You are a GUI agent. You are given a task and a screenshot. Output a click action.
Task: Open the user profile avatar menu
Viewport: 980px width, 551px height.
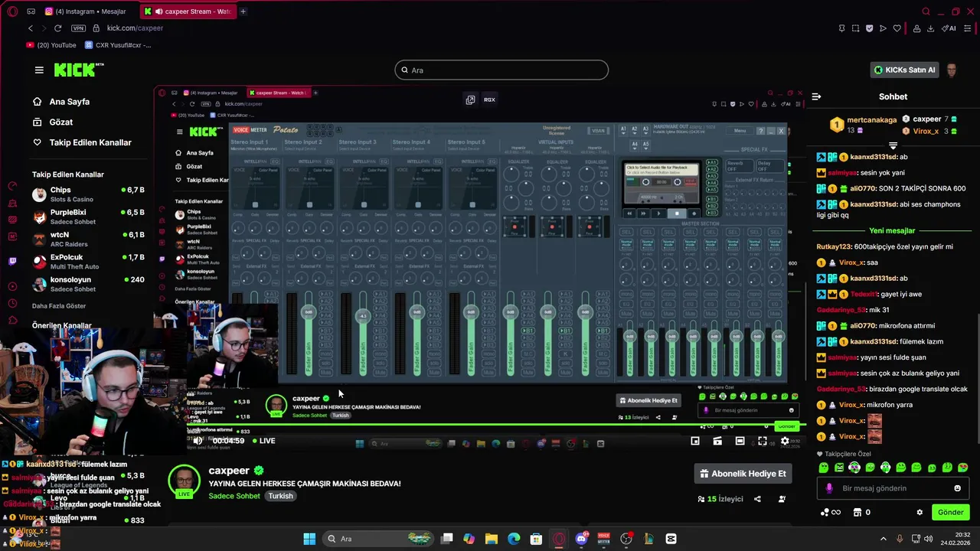click(952, 70)
